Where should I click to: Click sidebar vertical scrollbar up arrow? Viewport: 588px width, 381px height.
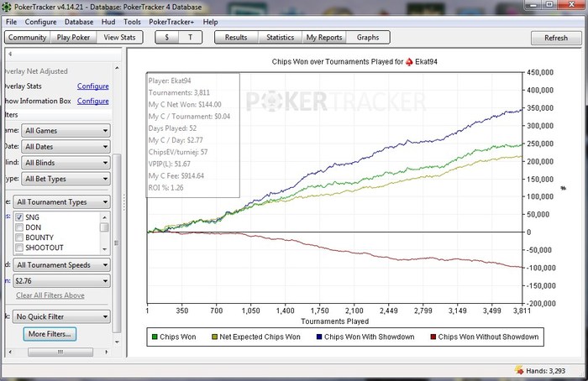[x=117, y=68]
